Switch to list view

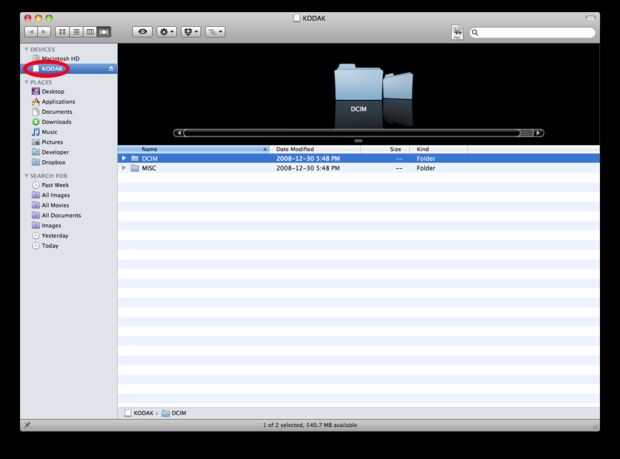(x=76, y=32)
